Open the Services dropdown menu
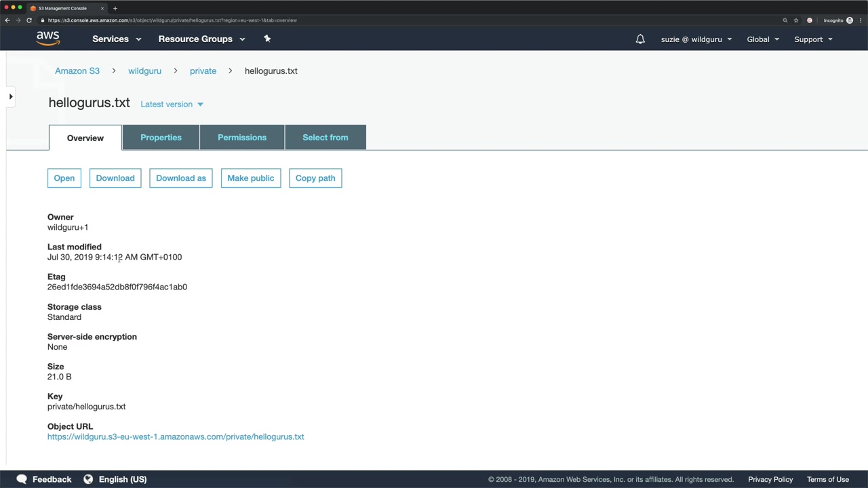 tap(117, 39)
